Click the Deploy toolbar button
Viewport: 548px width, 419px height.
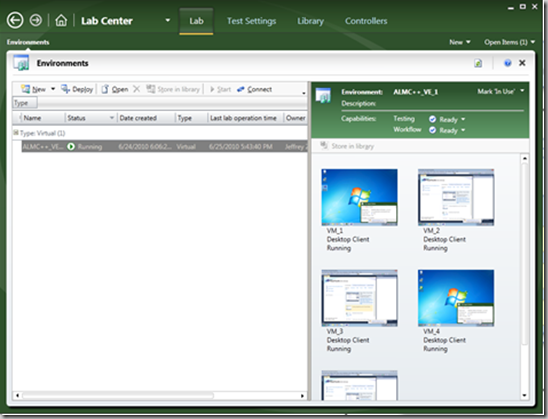[77, 89]
